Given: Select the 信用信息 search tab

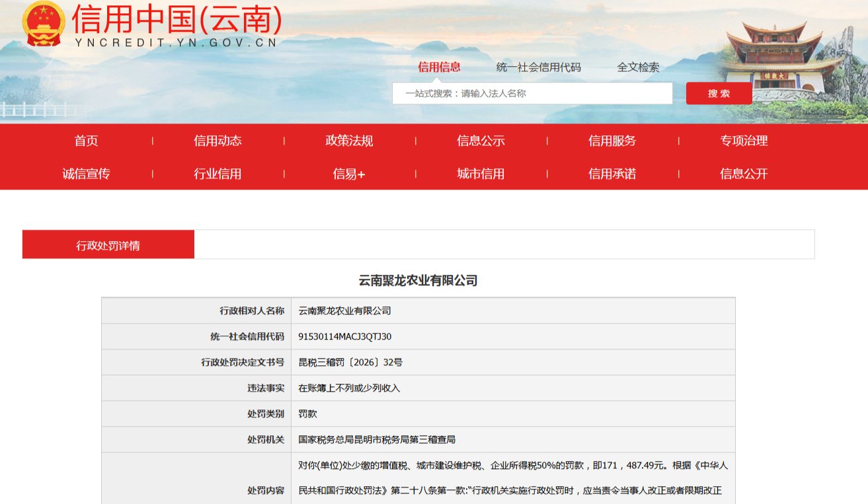Looking at the screenshot, I should (439, 67).
